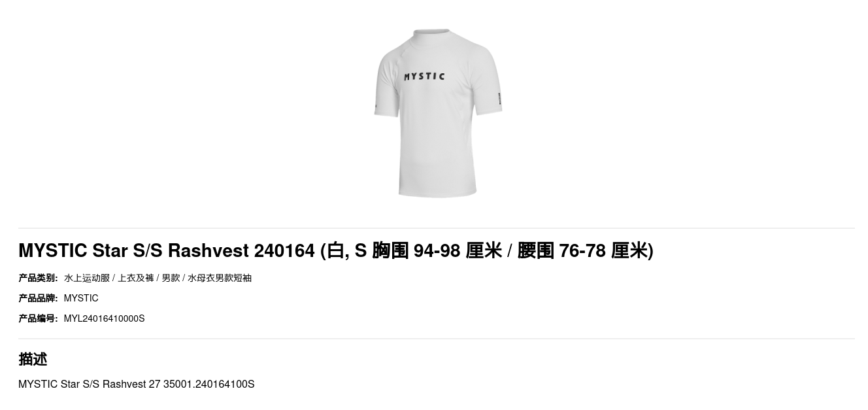Open the 男款 category
The height and width of the screenshot is (410, 868).
coord(171,278)
